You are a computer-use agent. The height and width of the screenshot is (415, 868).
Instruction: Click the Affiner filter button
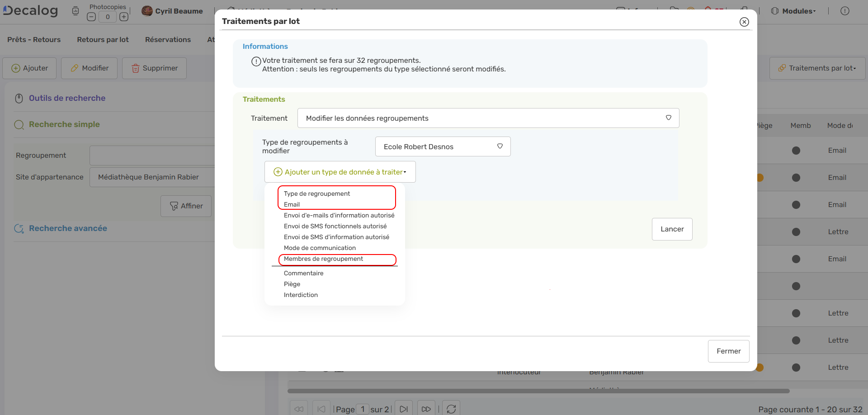186,206
